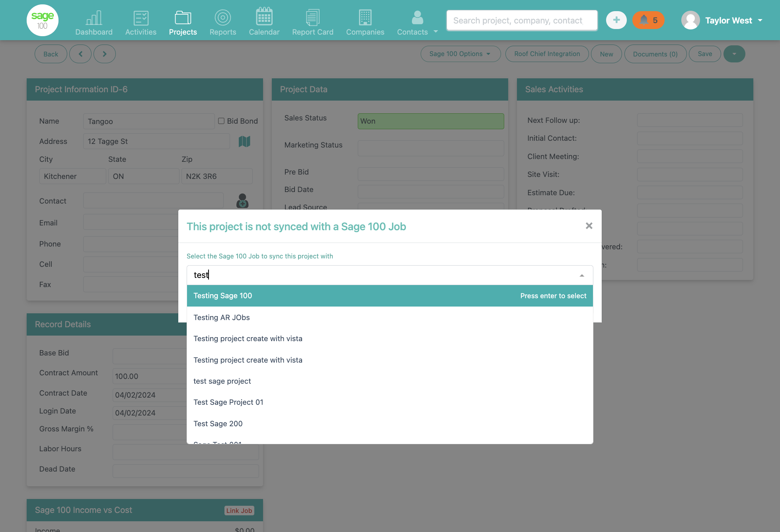The width and height of the screenshot is (780, 532).
Task: Open Documents (0) button
Action: click(655, 54)
